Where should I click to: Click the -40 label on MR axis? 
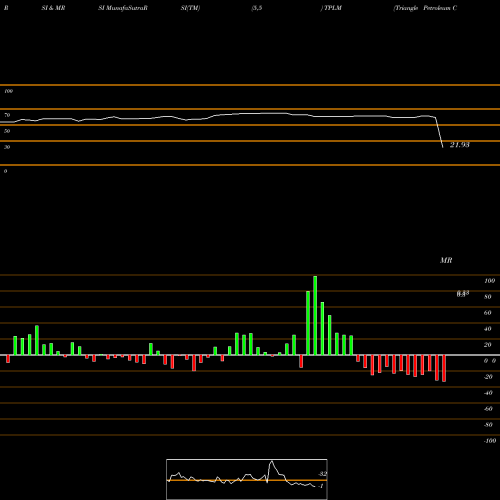coord(488,393)
